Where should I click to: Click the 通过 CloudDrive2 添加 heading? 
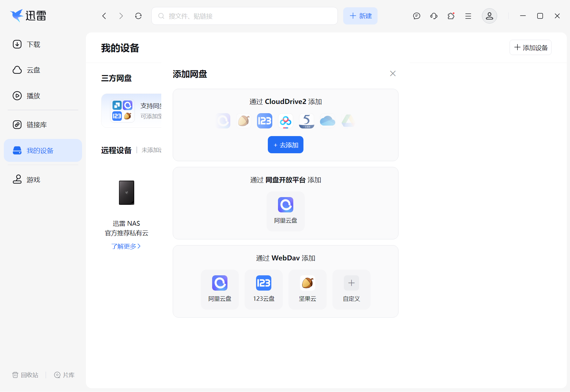(286, 102)
